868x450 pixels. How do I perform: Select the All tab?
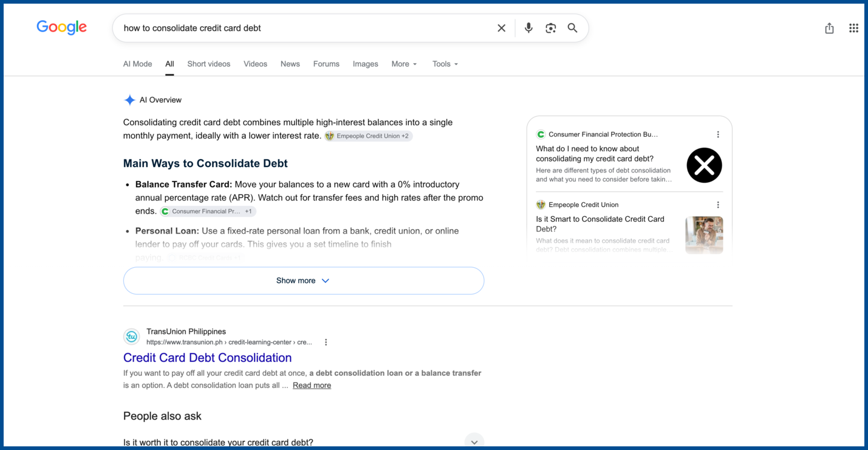(x=169, y=64)
